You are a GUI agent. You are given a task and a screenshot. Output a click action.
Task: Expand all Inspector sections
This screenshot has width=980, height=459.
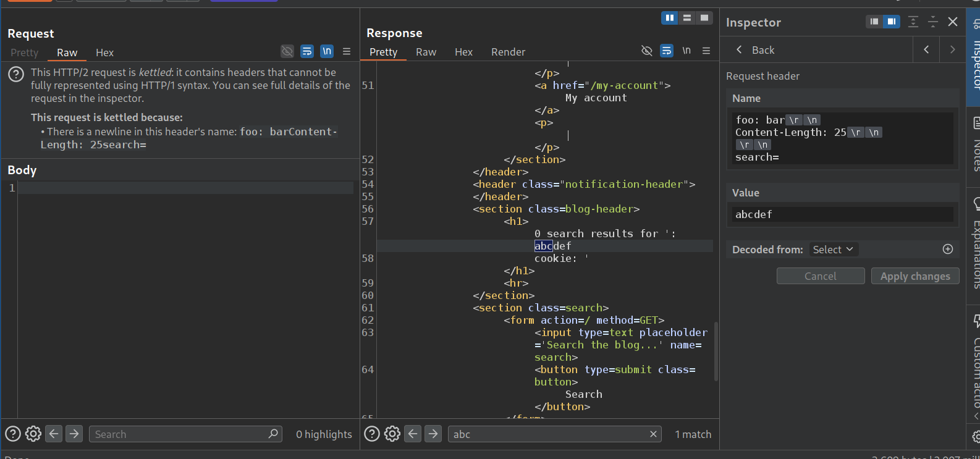(913, 22)
